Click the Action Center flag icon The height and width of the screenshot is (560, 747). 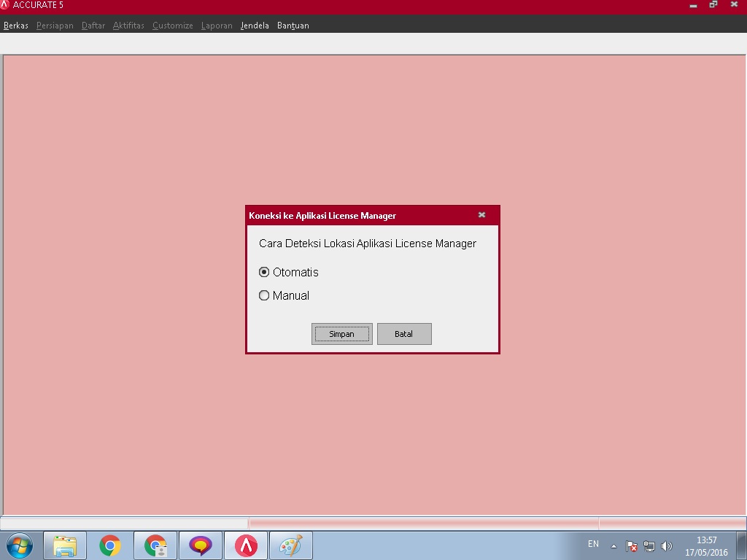(x=632, y=545)
